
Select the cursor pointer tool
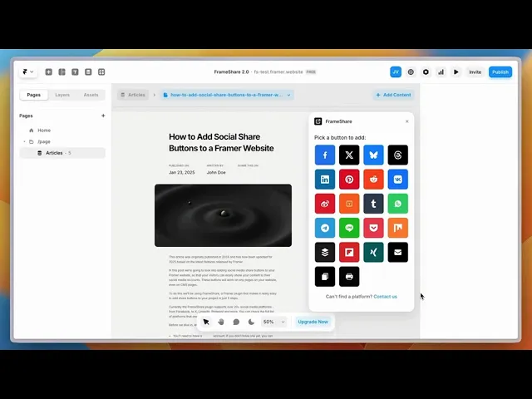coord(206,322)
